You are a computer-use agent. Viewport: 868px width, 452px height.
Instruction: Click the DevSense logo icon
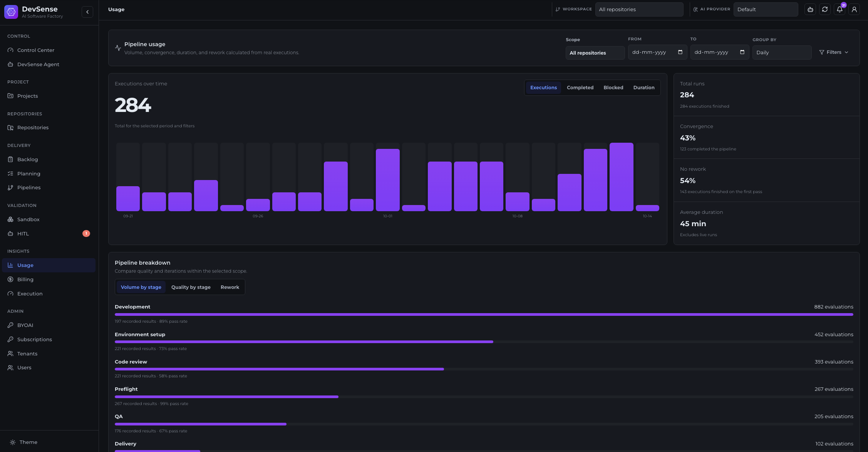point(11,12)
